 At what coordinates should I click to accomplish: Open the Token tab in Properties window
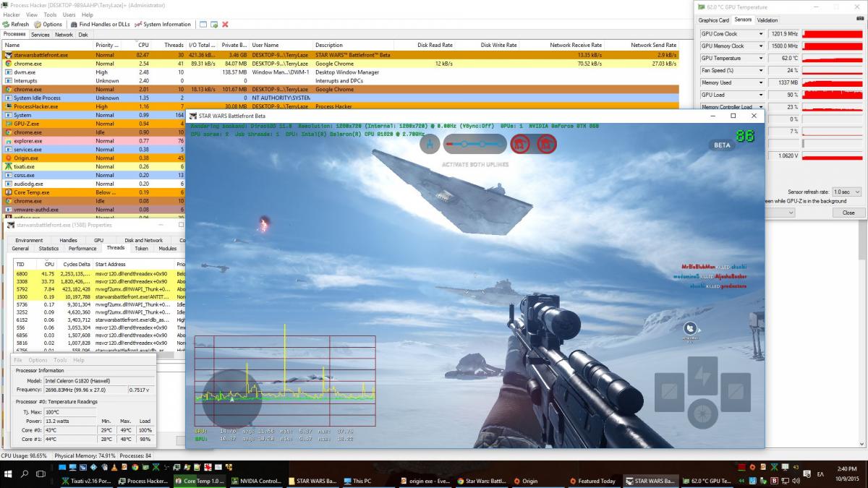point(142,248)
